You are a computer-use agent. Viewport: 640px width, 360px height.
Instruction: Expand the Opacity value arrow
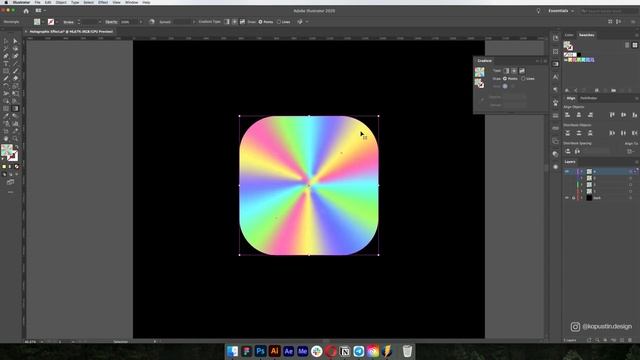point(140,22)
